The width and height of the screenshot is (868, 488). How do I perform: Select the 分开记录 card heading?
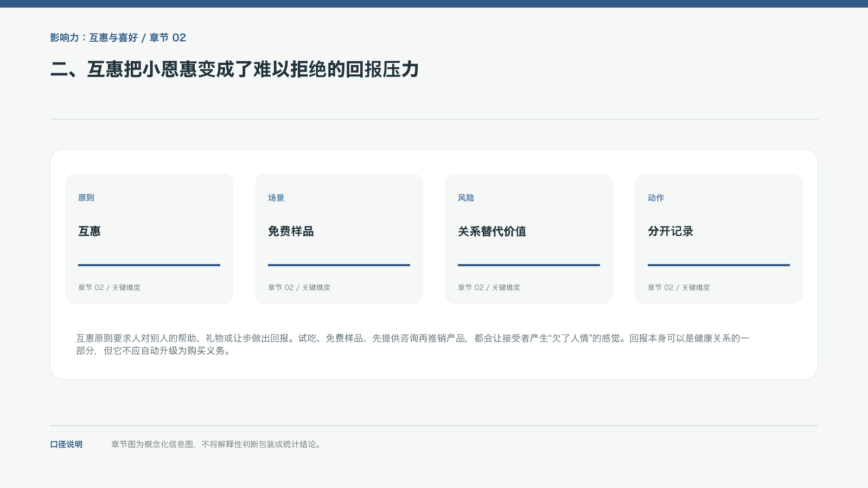point(671,232)
